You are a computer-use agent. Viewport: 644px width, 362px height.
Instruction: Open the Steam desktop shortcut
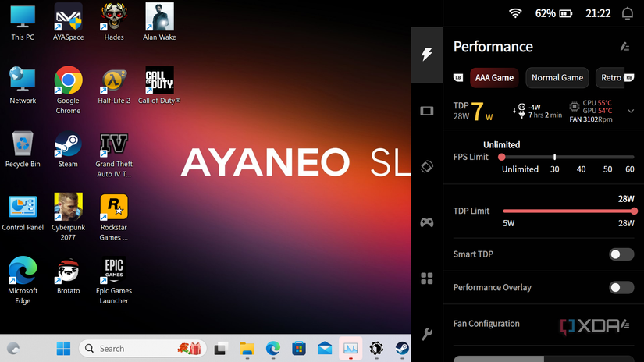(68, 149)
